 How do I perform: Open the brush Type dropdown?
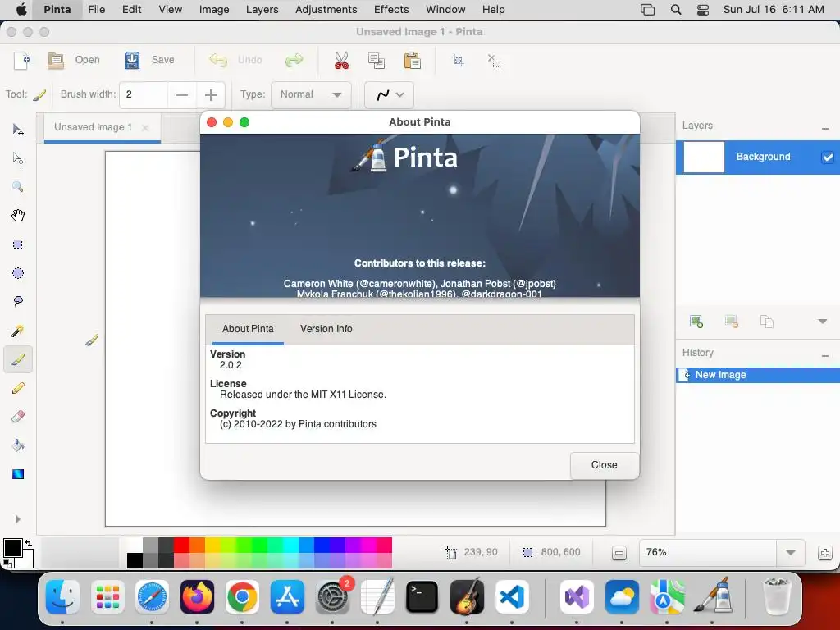(x=311, y=95)
